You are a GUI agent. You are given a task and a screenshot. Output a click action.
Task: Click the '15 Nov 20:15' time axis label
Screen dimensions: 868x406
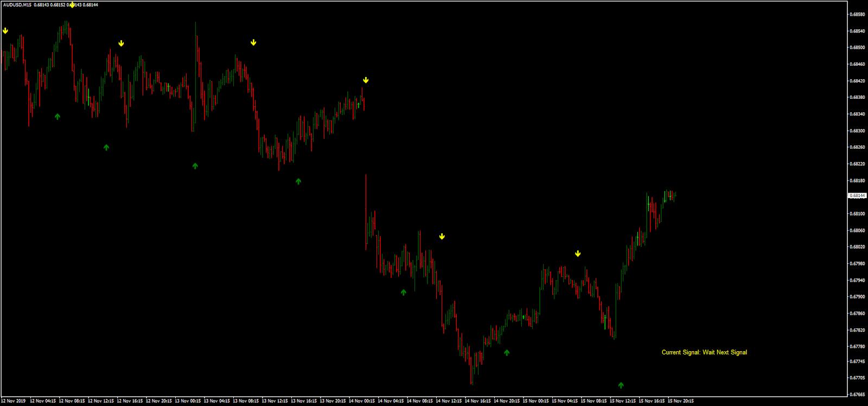(x=681, y=401)
